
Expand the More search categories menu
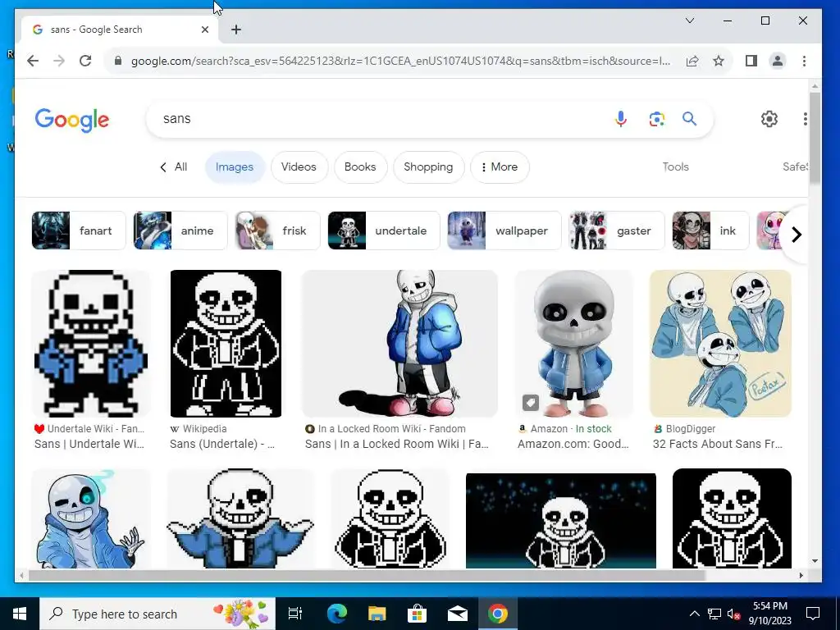tap(500, 167)
